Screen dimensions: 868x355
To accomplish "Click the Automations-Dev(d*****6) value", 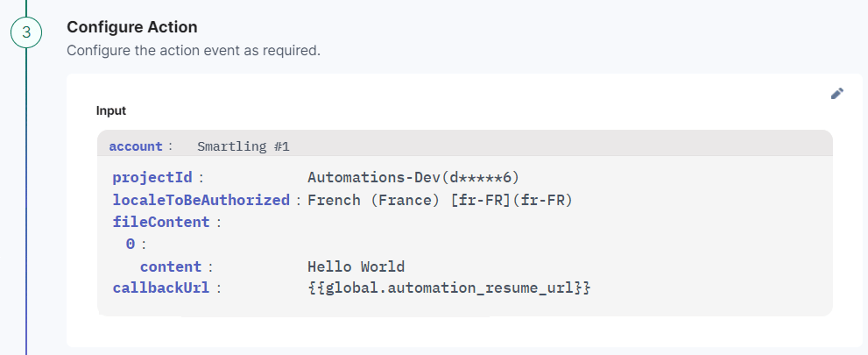I will pyautogui.click(x=413, y=177).
